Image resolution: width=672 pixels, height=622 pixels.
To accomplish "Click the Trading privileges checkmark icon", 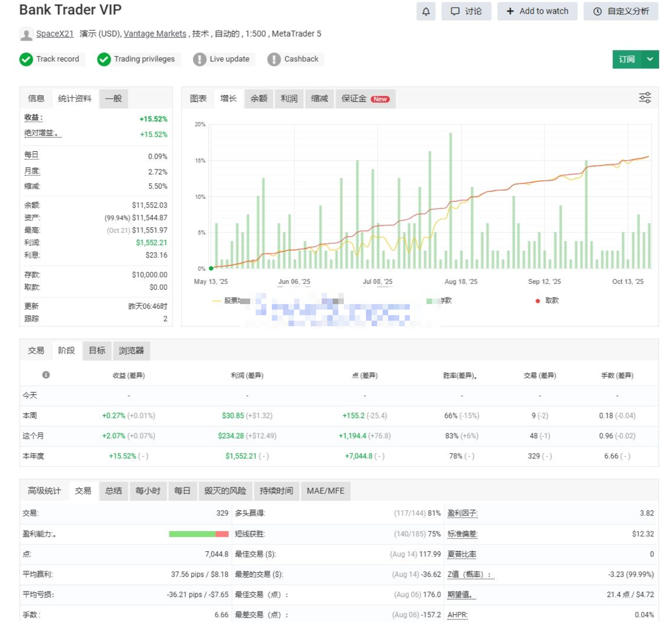I will pyautogui.click(x=104, y=59).
